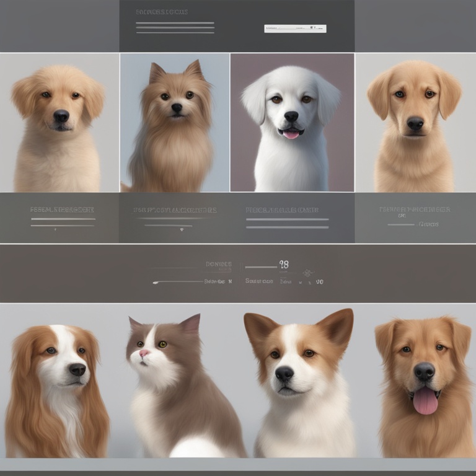Click the slider line below the golden puppy caption
This screenshot has height=476, width=476.
(63, 219)
